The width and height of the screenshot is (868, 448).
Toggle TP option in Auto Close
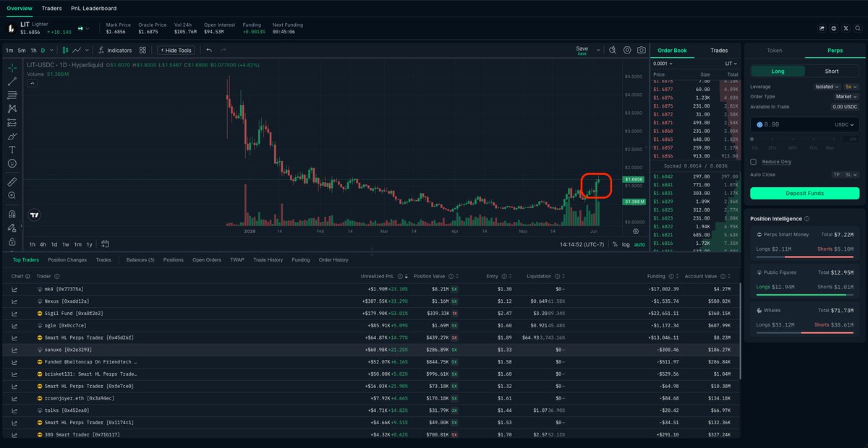(838, 175)
